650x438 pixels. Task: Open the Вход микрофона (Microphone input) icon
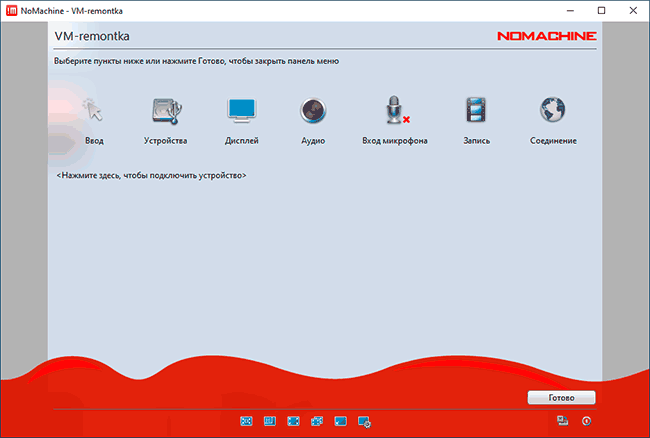pos(396,110)
